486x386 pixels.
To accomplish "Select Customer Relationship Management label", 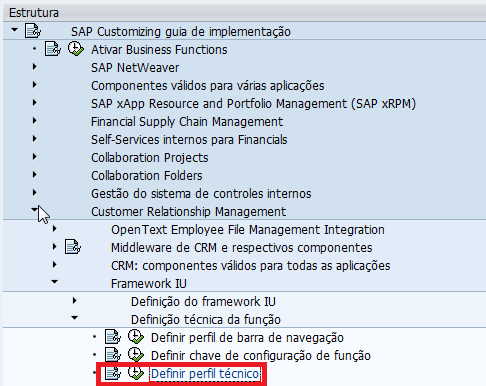I will point(188,212).
